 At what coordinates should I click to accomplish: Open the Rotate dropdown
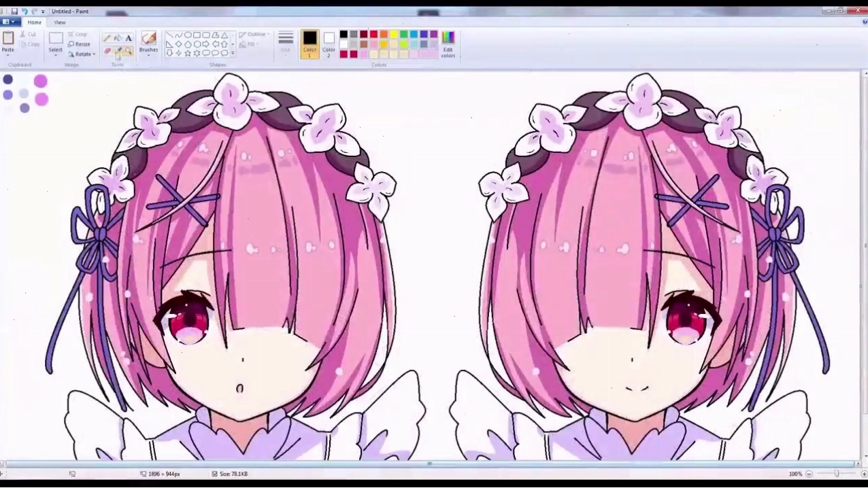click(82, 54)
